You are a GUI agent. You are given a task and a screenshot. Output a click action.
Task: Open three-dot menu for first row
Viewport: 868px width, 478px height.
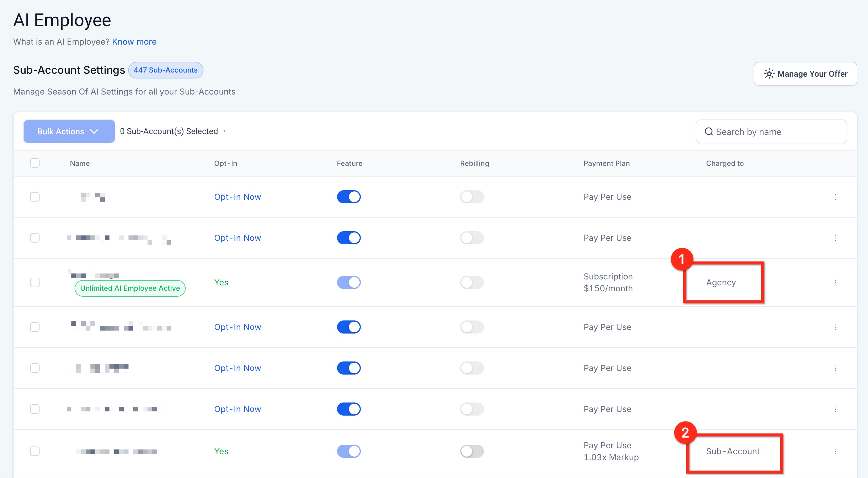point(835,197)
